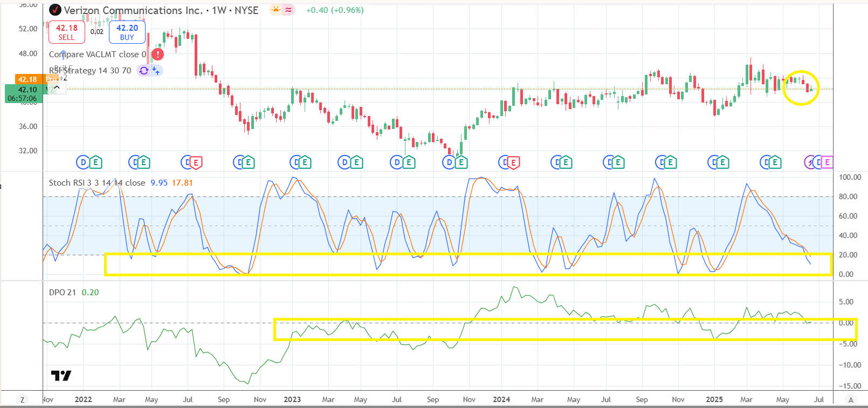Click the 0.02 spread value between SELL and BUY
The height and width of the screenshot is (408, 868).
click(97, 32)
